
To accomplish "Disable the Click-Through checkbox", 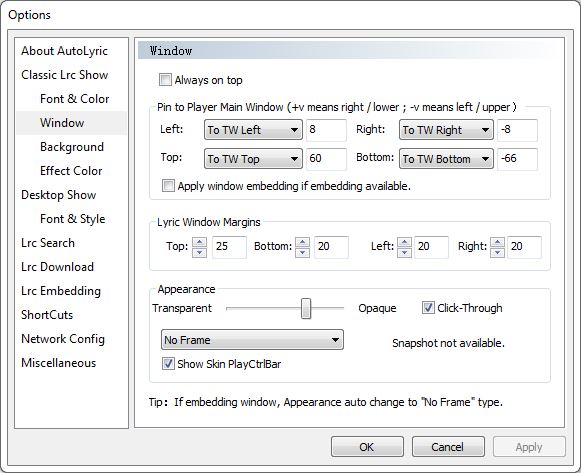I will (428, 307).
